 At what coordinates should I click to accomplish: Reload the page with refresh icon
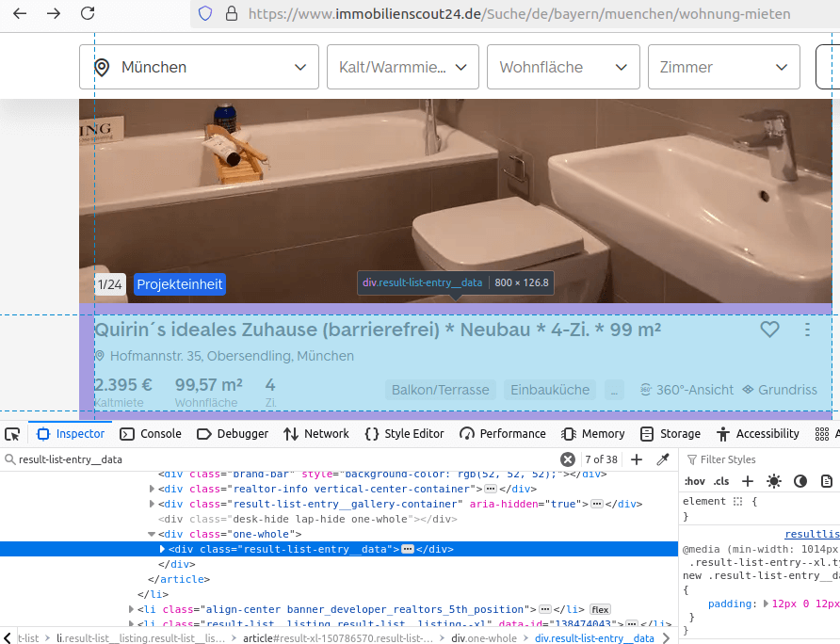click(88, 13)
